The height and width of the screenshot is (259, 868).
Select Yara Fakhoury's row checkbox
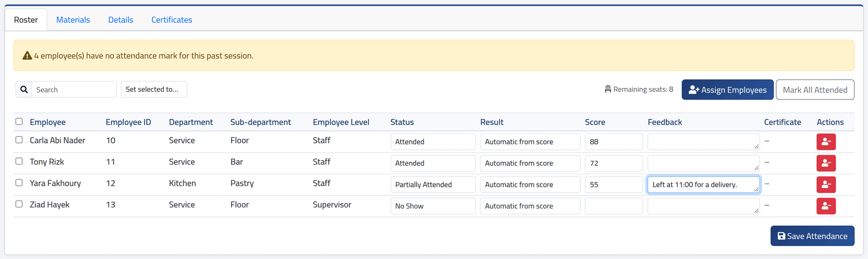[x=19, y=183]
